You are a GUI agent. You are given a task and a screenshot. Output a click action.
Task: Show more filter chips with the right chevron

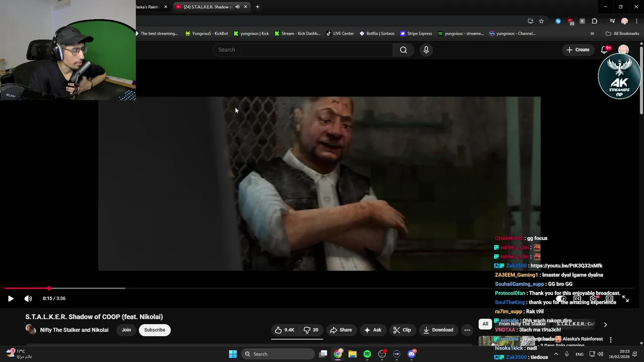click(x=605, y=325)
